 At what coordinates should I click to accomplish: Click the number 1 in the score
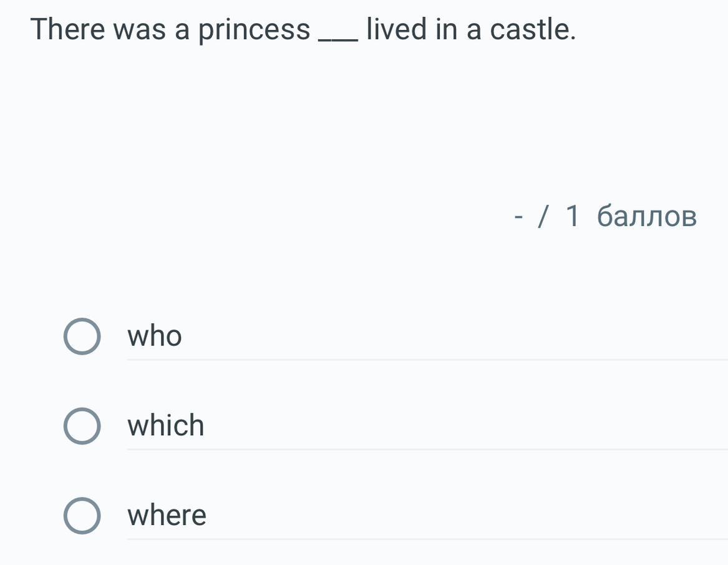(573, 217)
